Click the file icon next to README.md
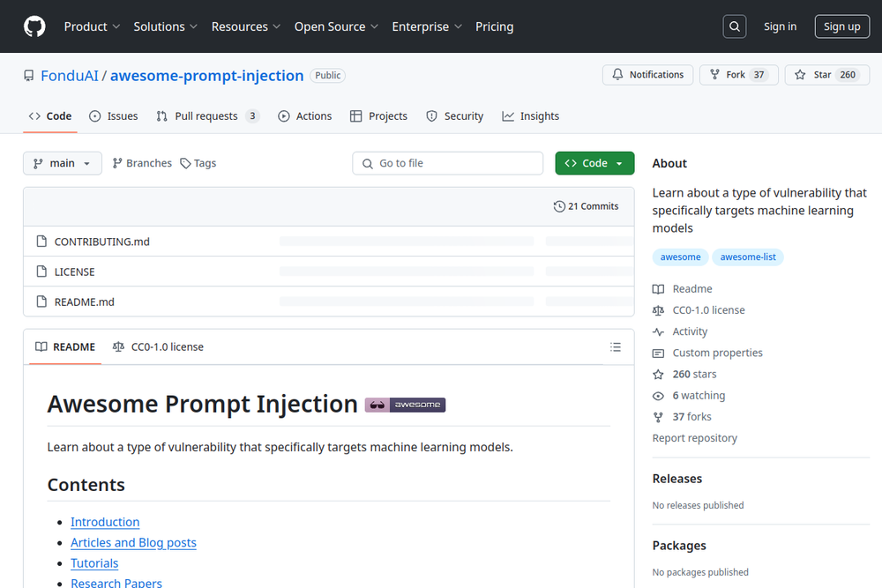882x588 pixels. [x=41, y=301]
